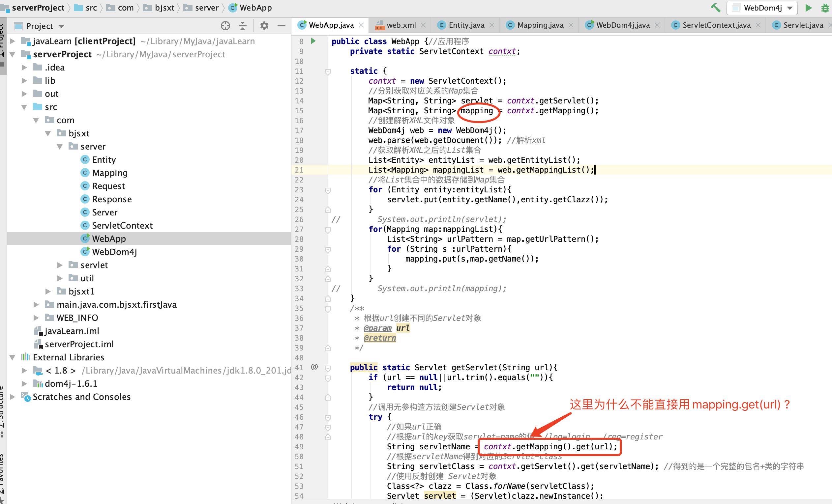Collapse the src folder
This screenshot has height=504, width=832.
click(x=24, y=107)
